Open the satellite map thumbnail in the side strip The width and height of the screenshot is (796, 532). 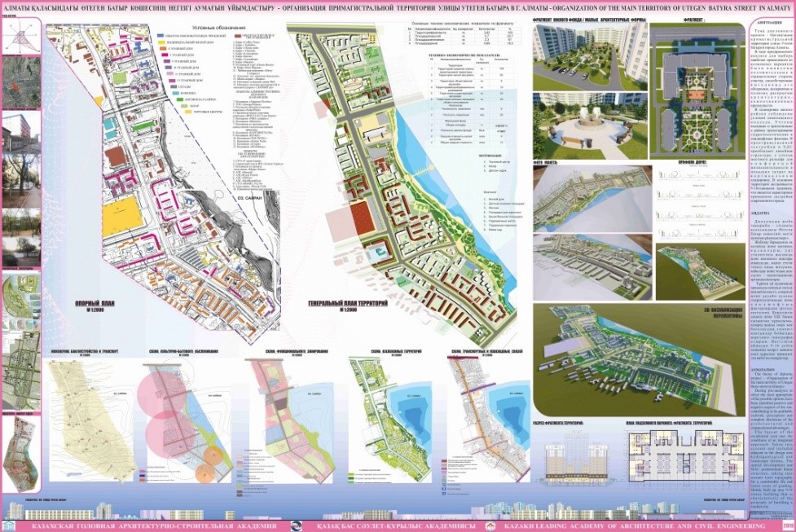coord(21,81)
